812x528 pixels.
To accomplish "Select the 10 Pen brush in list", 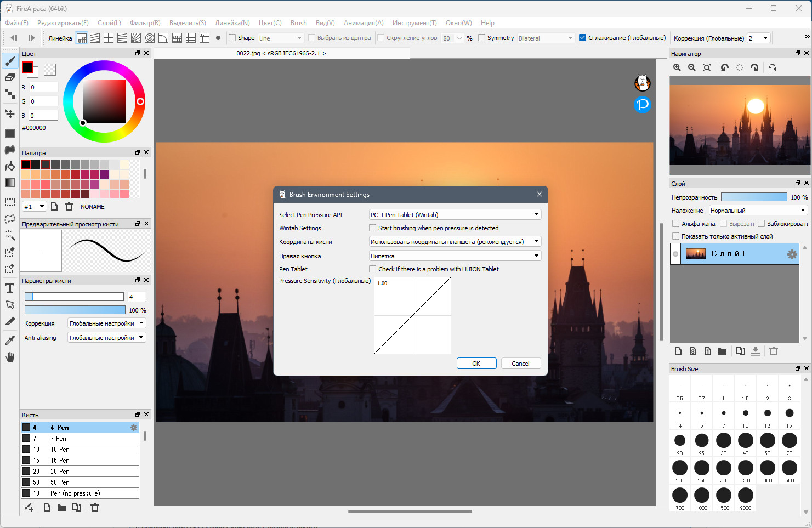I will (80, 450).
